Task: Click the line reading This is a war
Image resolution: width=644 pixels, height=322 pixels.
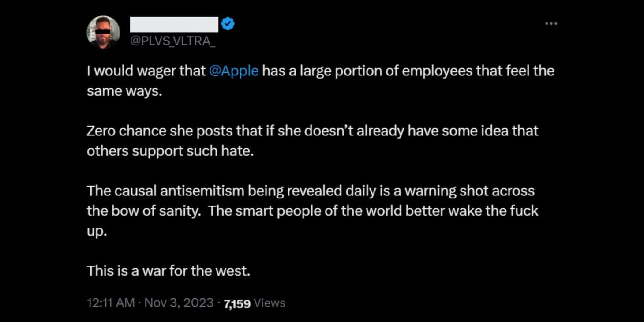Action: click(x=169, y=270)
